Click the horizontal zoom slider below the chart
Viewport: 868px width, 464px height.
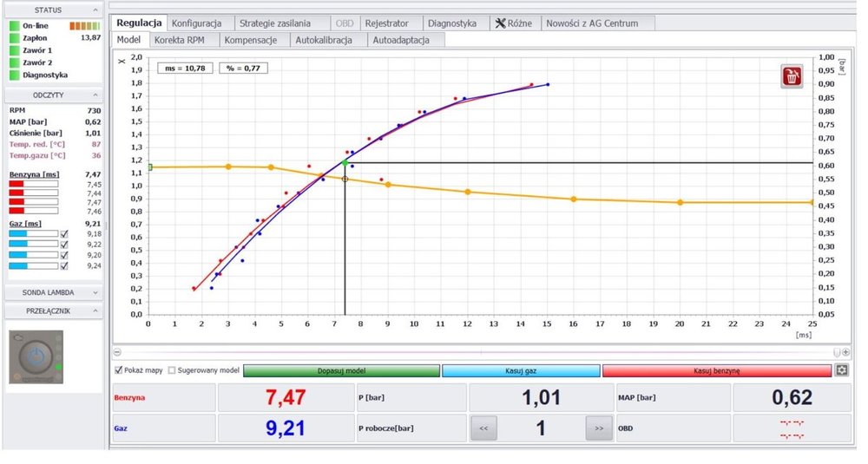[x=477, y=353]
